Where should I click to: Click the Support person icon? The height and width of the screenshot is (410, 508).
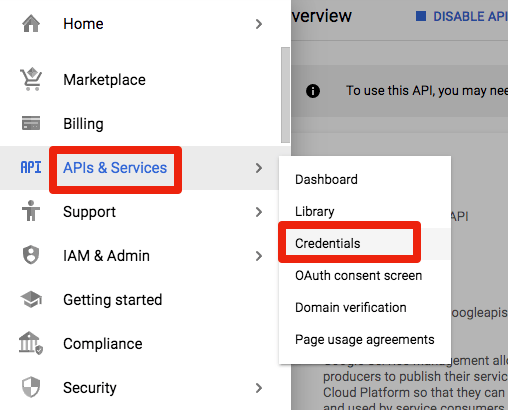[31, 211]
